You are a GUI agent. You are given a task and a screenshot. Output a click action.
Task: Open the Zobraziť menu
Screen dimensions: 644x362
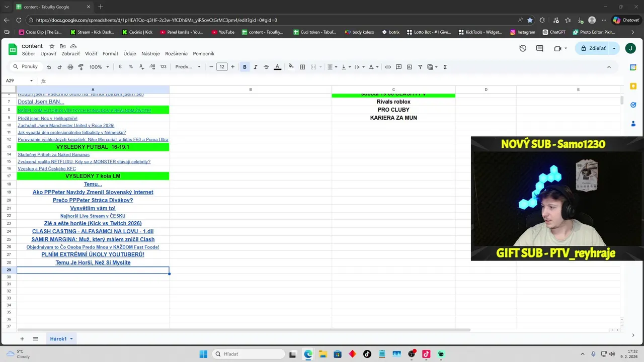(70, 54)
